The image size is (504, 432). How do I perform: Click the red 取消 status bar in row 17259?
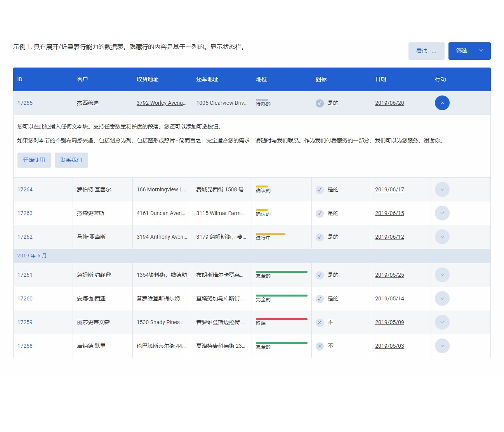[x=282, y=319]
